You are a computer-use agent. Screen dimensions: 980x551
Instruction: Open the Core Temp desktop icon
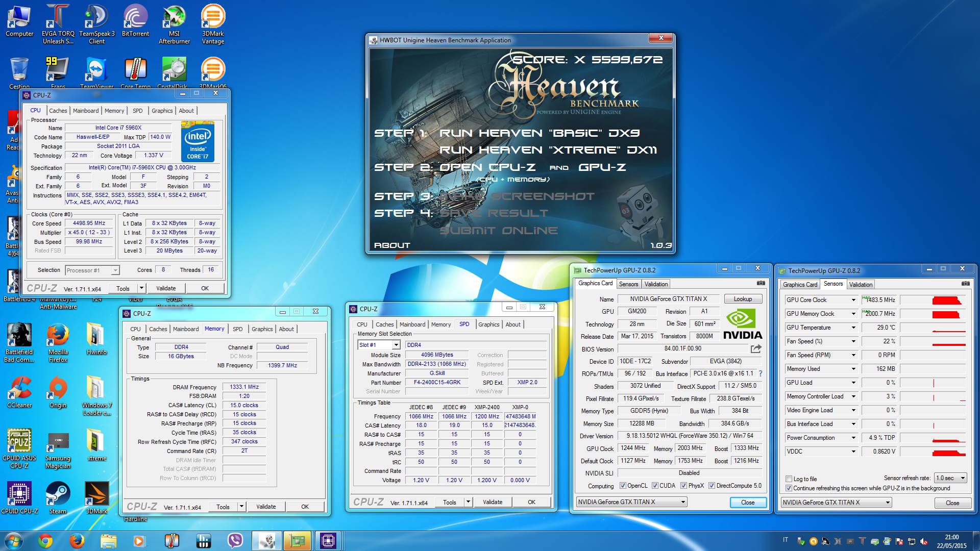pos(136,72)
